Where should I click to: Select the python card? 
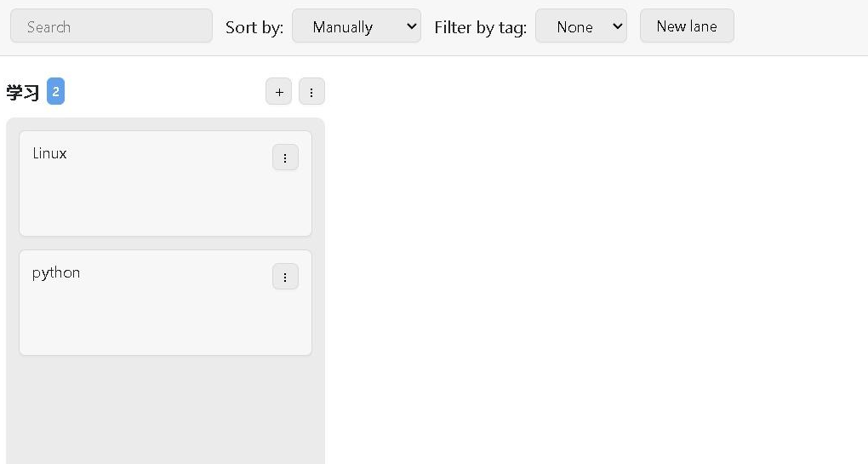pyautogui.click(x=166, y=303)
